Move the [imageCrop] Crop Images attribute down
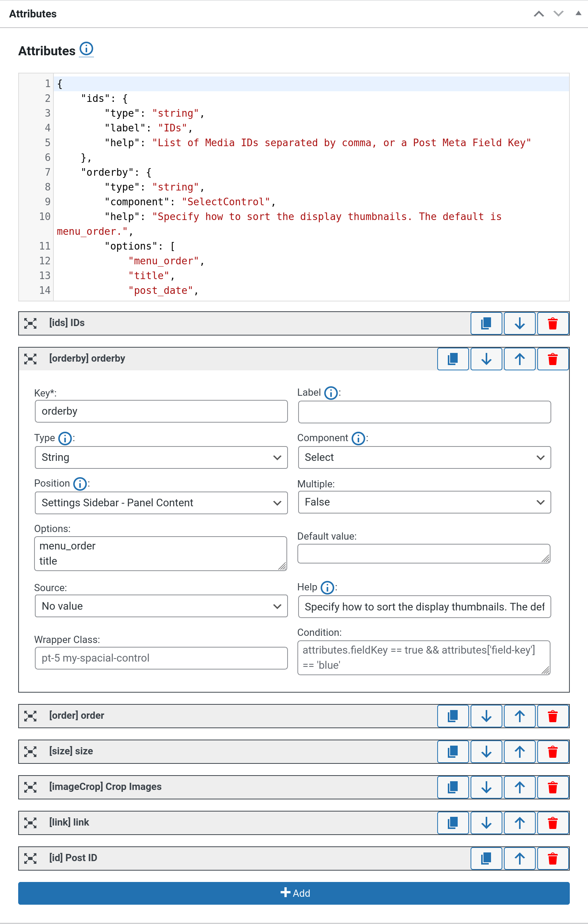This screenshot has width=588, height=924. (x=486, y=787)
